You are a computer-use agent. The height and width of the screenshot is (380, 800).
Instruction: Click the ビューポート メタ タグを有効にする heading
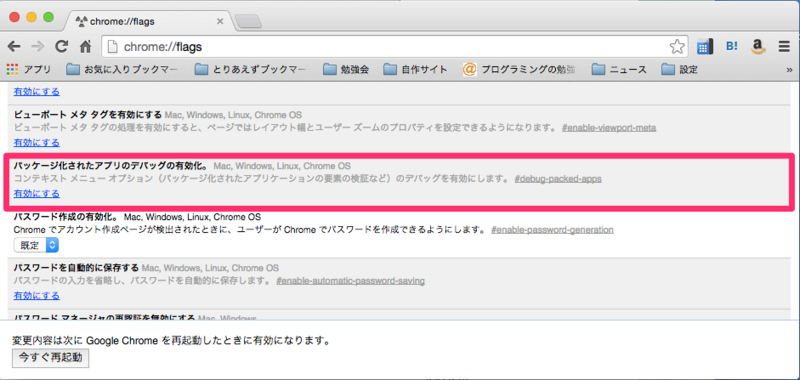tap(88, 114)
